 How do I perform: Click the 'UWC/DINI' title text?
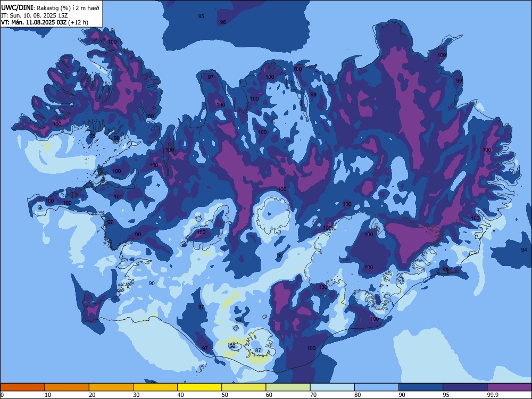click(18, 8)
